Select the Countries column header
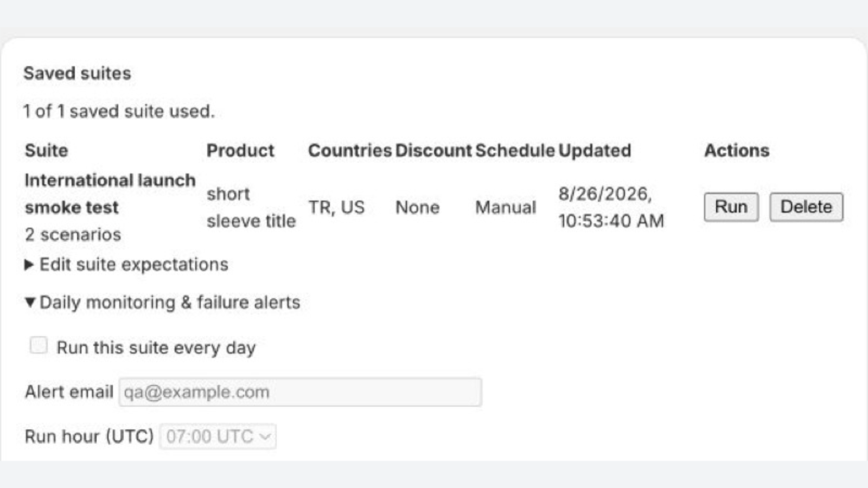The width and height of the screenshot is (868, 488). click(x=350, y=150)
